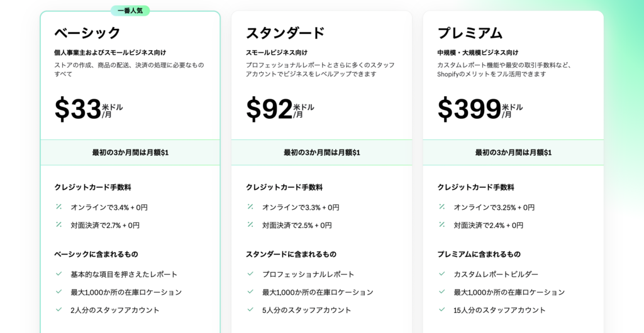The image size is (644, 333).
Task: Click the スタンダードに含まれるもの heading
Action: [291, 254]
